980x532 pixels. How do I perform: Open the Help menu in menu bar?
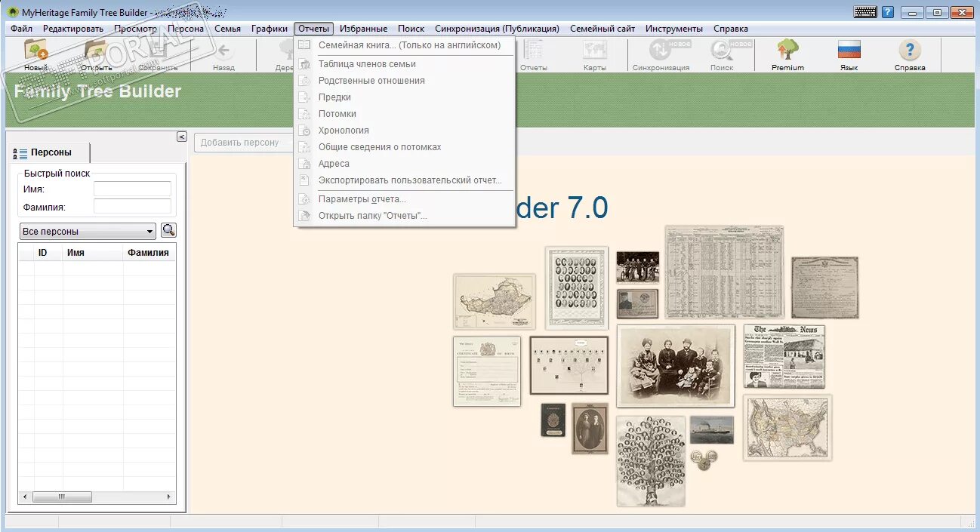coord(731,29)
